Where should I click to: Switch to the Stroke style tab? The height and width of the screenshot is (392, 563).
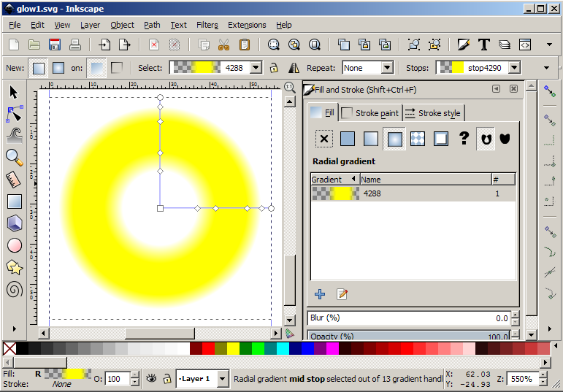[432, 113]
